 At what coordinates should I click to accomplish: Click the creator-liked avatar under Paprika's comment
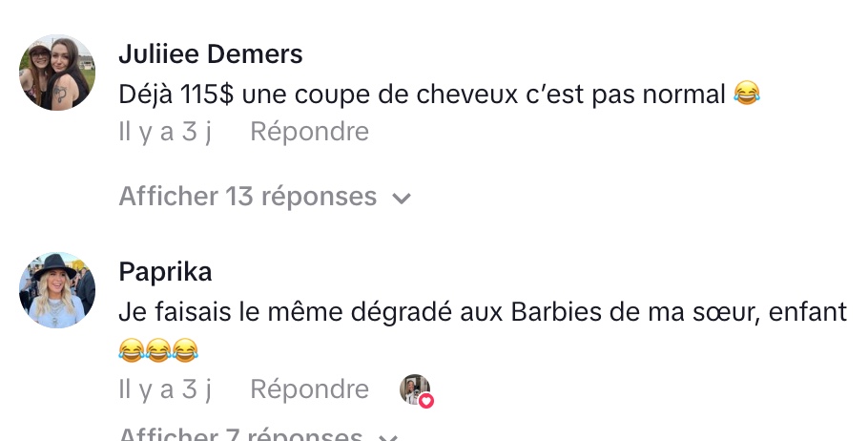415,389
